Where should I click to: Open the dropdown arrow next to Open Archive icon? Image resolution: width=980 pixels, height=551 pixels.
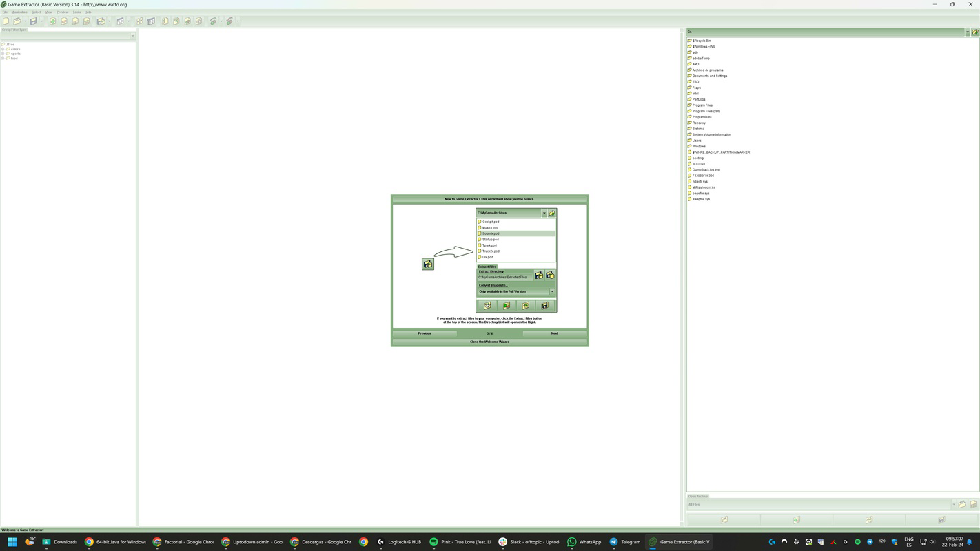click(25, 21)
